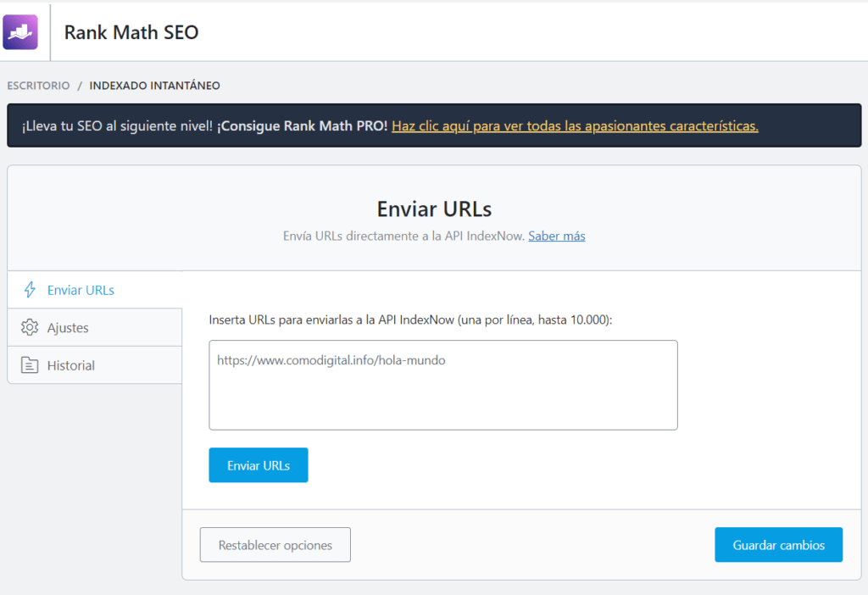This screenshot has height=595, width=868.
Task: Focus the URLs textarea input
Action: click(442, 386)
